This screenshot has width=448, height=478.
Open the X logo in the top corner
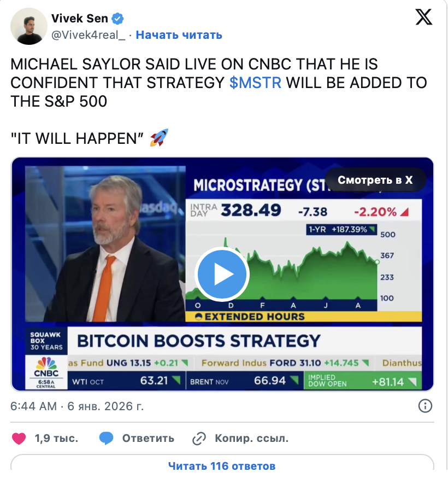423,17
